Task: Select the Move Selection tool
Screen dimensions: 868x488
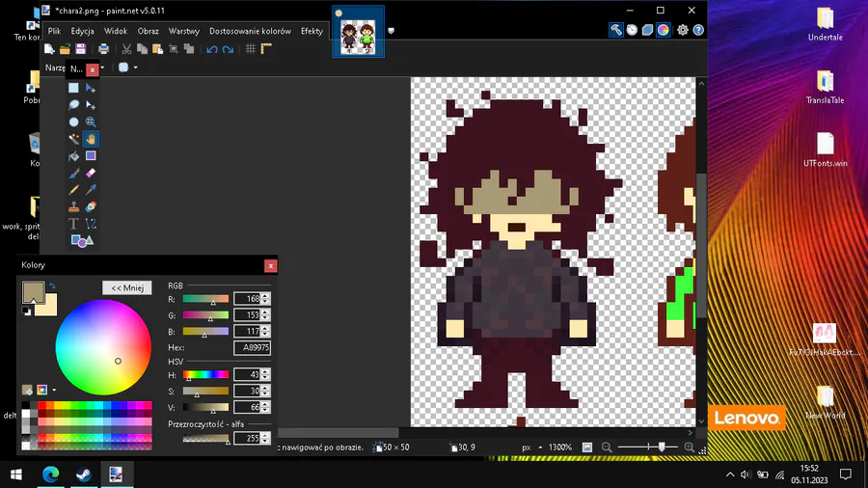Action: click(91, 105)
